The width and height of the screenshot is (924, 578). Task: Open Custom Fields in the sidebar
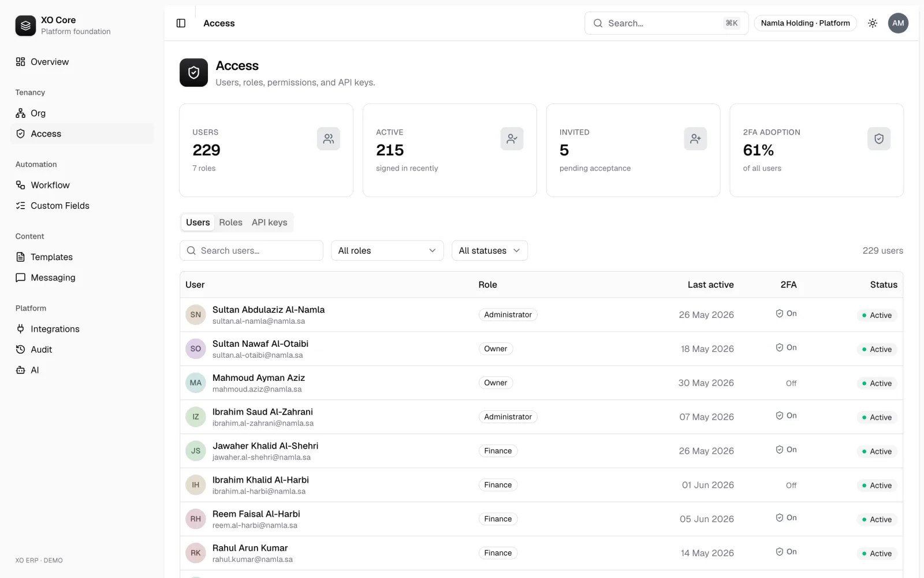click(82, 206)
